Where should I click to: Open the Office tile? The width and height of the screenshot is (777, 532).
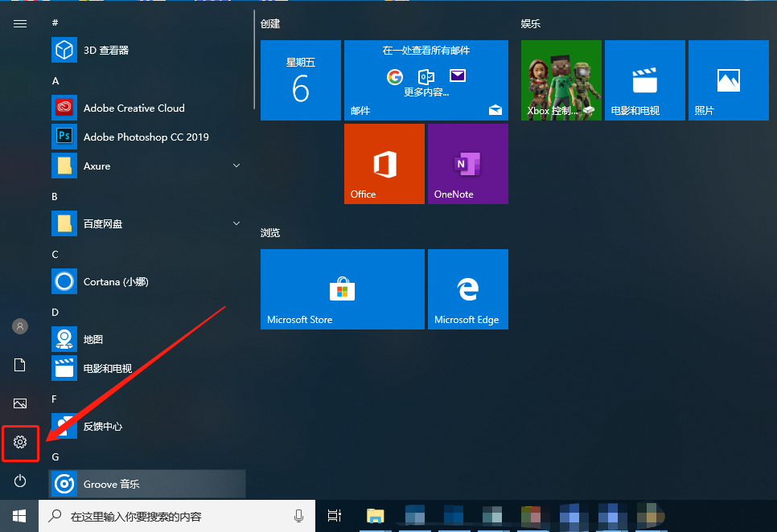(384, 164)
